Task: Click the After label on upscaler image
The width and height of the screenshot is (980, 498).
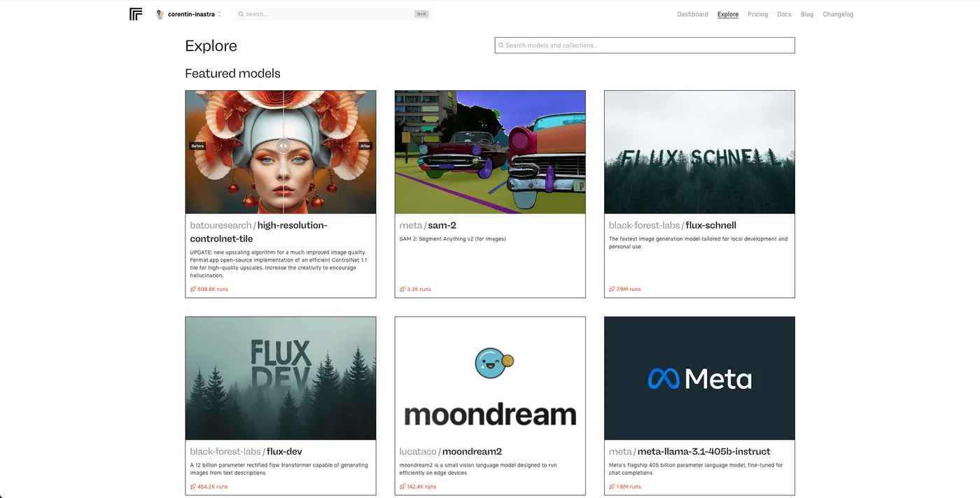Action: pos(365,145)
